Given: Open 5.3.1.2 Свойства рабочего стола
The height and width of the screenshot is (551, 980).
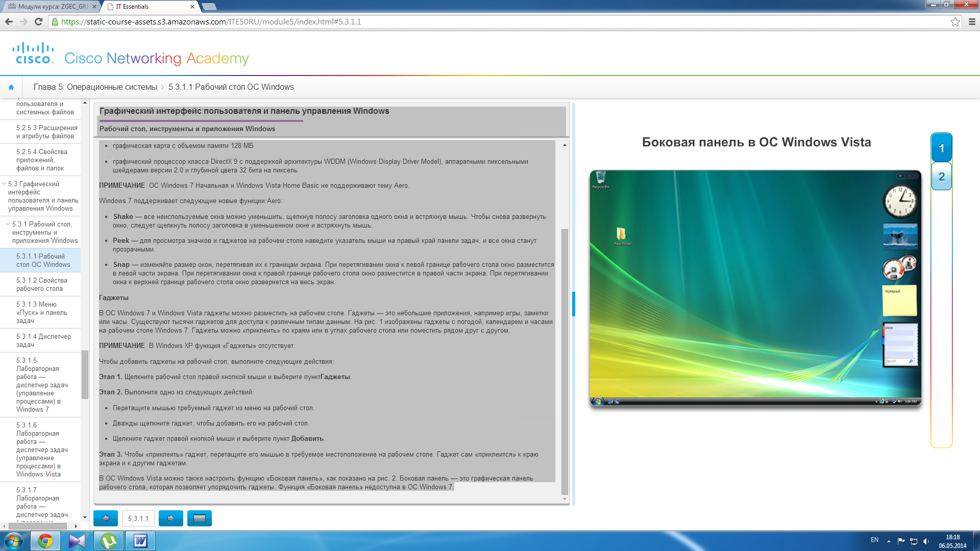Looking at the screenshot, I should click(x=41, y=284).
